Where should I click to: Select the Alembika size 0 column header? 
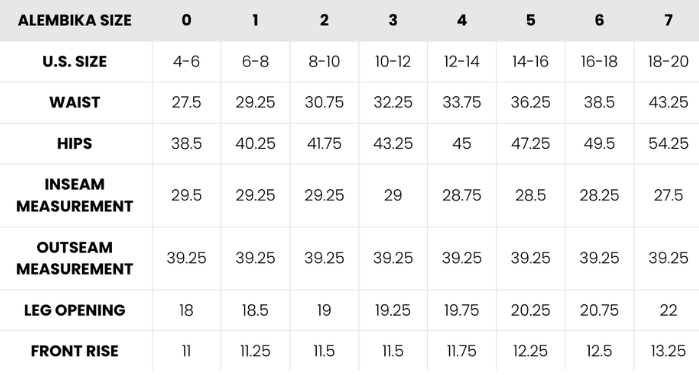coord(186,20)
